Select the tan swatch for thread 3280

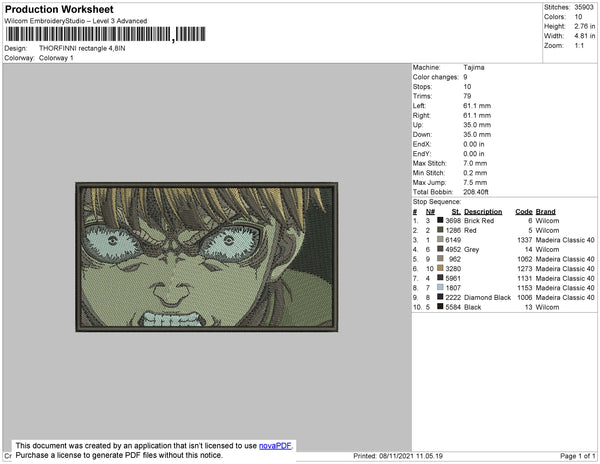pyautogui.click(x=440, y=268)
